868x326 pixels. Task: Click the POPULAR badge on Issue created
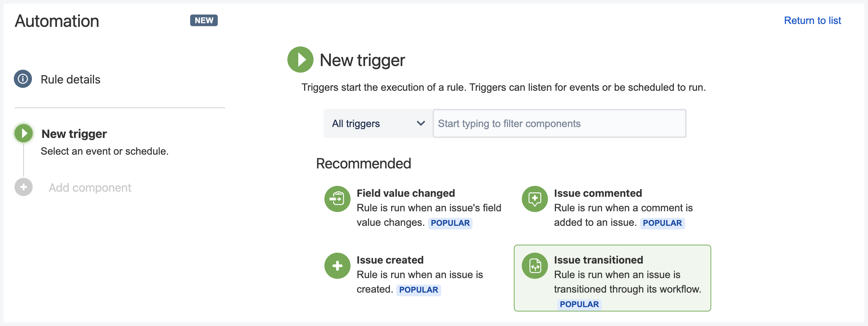[x=419, y=290]
